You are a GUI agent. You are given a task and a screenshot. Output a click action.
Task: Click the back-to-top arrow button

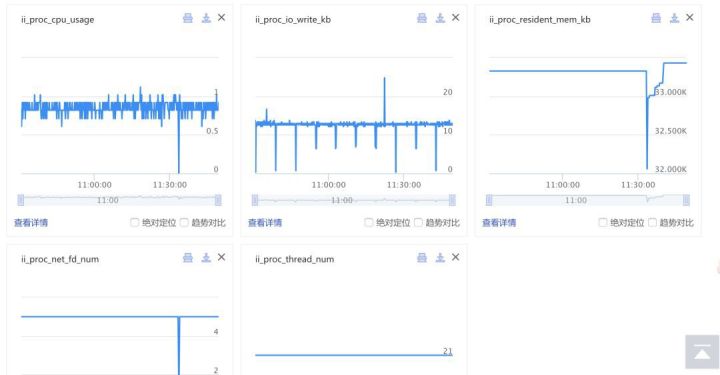point(702,352)
